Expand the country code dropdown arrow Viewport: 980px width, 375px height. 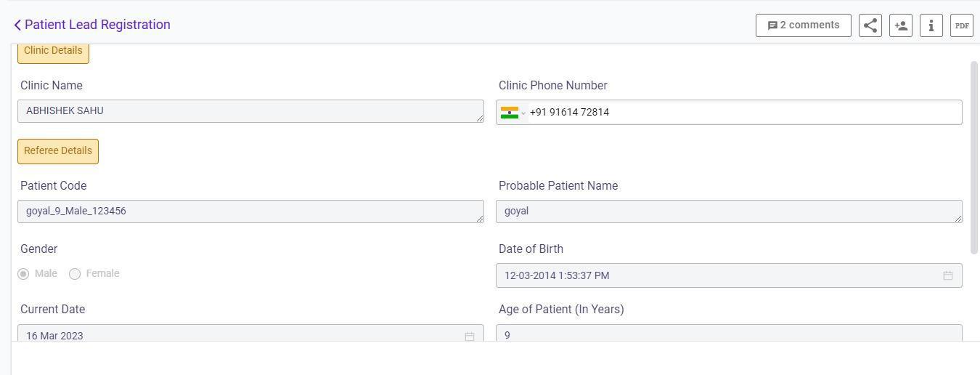[x=523, y=113]
